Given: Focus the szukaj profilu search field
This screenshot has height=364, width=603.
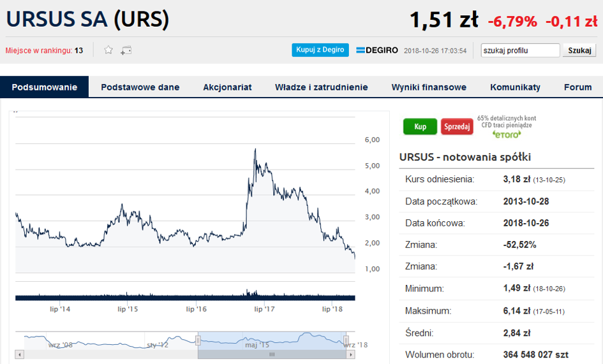Looking at the screenshot, I should pyautogui.click(x=520, y=50).
